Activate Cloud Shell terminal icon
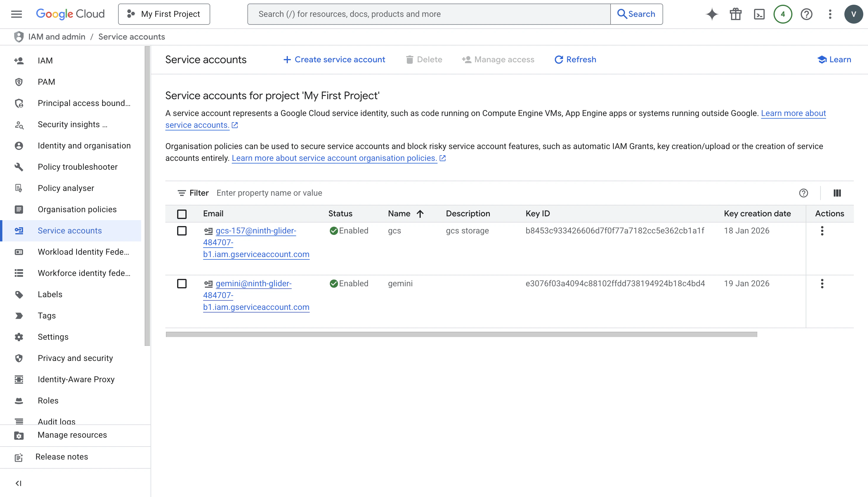The width and height of the screenshot is (868, 497). coord(759,14)
